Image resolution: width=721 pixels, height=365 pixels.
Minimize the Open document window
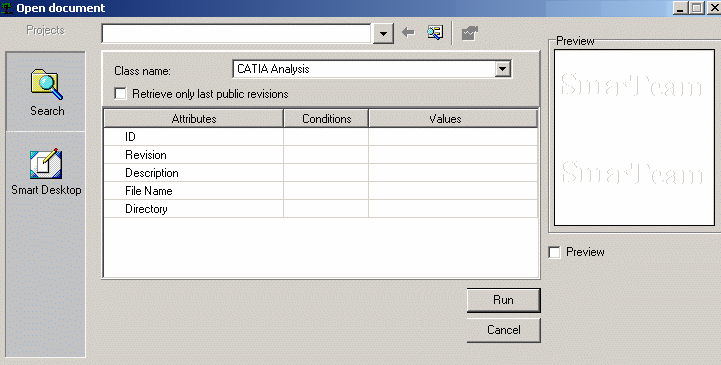point(681,8)
